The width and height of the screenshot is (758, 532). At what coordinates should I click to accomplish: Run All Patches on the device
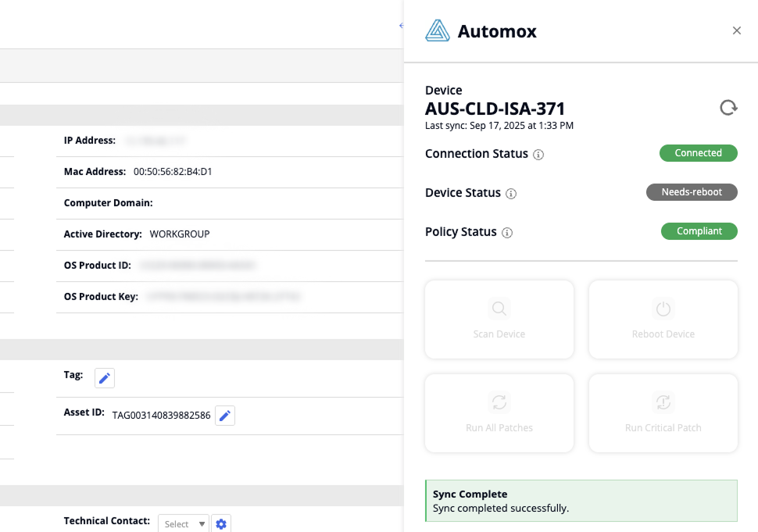click(x=499, y=413)
